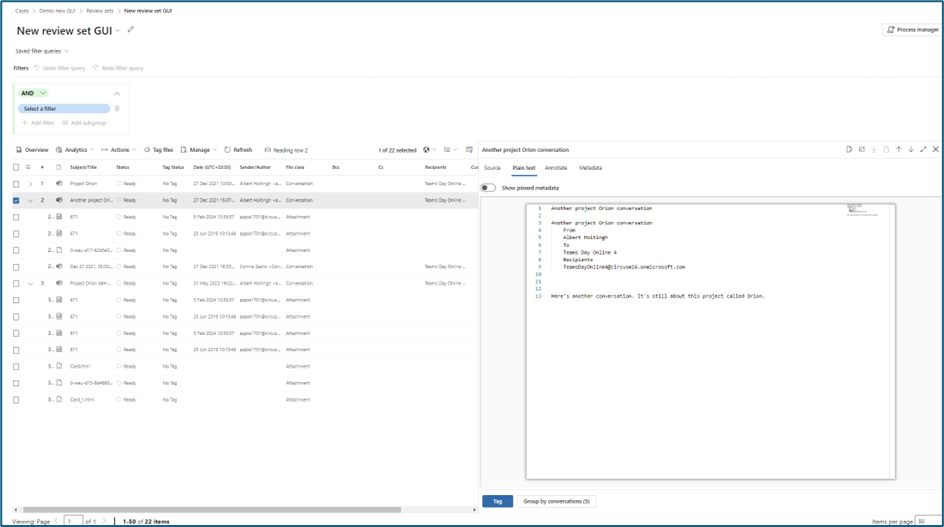The width and height of the screenshot is (944, 527).
Task: Expand the preview pane to full screen
Action: coord(923,150)
